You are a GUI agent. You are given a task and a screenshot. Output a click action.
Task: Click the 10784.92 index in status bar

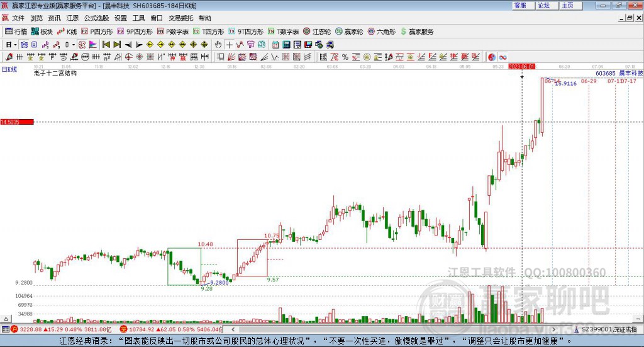tap(142, 329)
